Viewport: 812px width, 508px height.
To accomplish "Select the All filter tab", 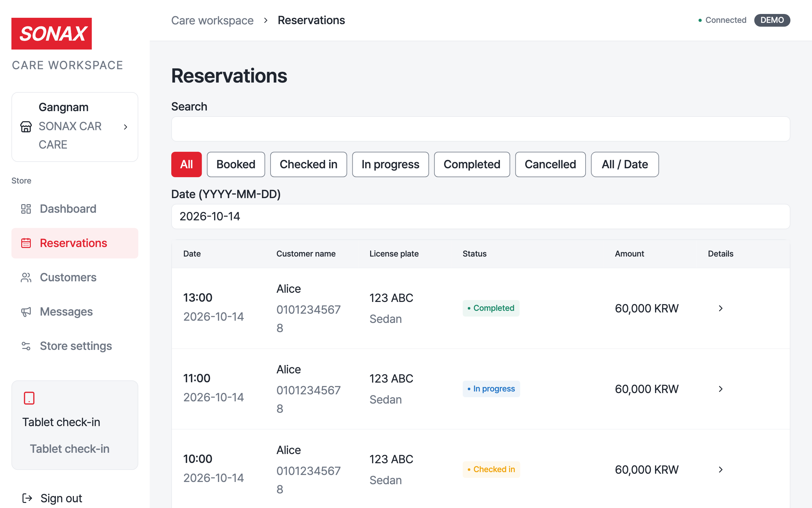I will pos(187,164).
